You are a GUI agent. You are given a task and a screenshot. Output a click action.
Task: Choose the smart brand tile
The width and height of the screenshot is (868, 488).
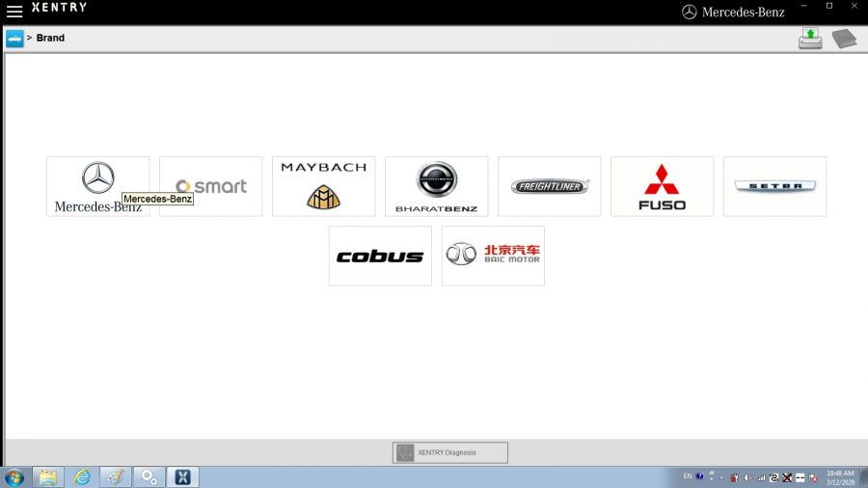point(210,186)
